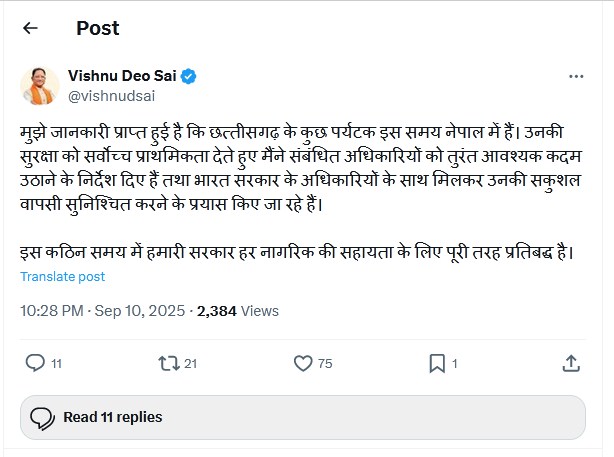
Task: Like the post via heart icon
Action: coord(300,364)
